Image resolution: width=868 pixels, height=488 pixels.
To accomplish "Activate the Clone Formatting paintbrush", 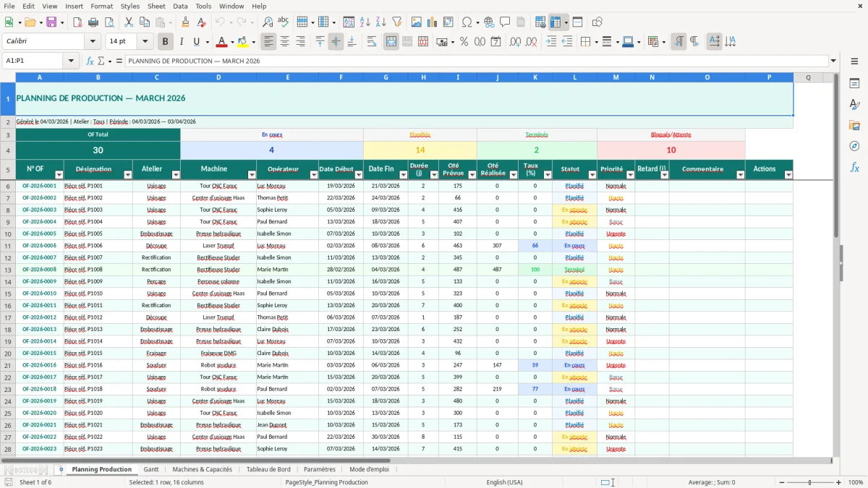I will tap(186, 22).
